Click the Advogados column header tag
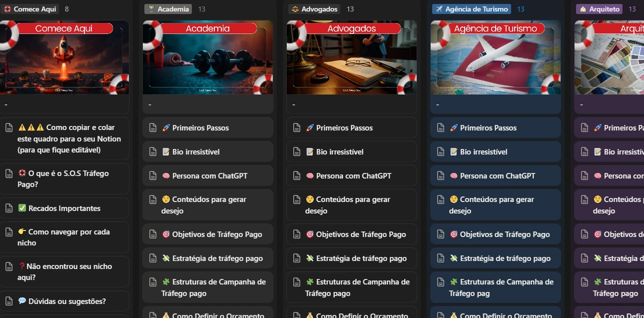644x318 pixels. [314, 9]
